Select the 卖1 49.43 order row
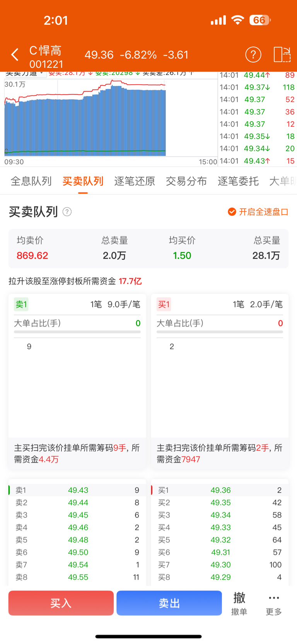The height and width of the screenshot is (644, 297). [77, 490]
